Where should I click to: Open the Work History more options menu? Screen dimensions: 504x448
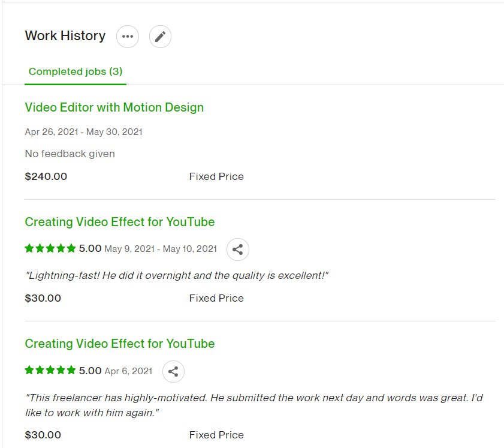point(128,37)
